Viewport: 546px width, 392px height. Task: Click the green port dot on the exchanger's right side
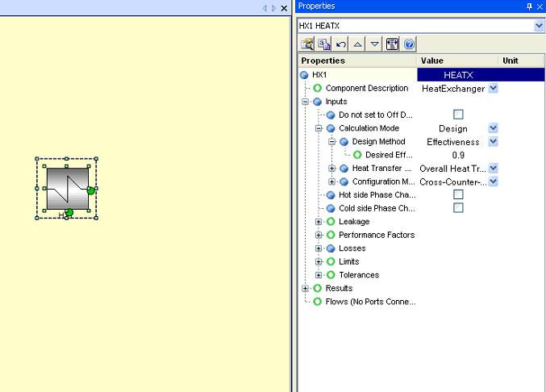point(90,190)
